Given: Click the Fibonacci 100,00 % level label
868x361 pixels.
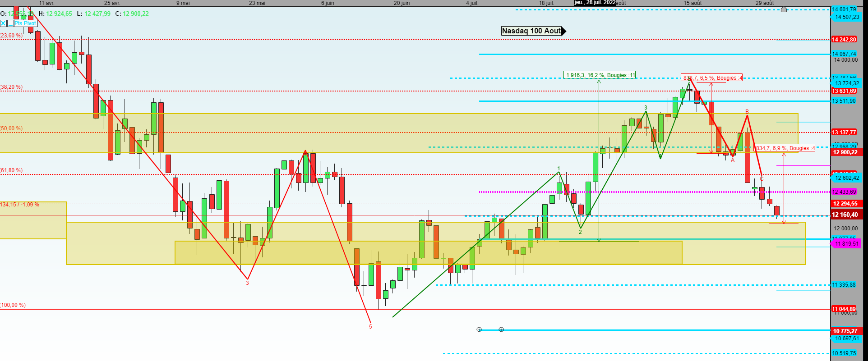Looking at the screenshot, I should click(x=13, y=305).
